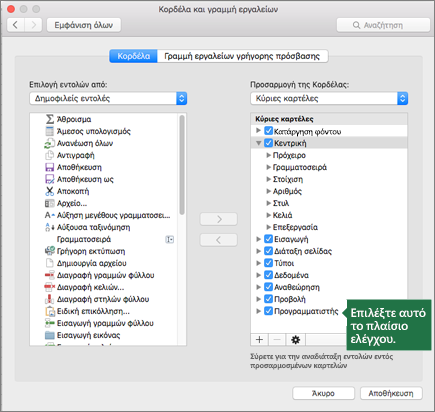The width and height of the screenshot is (435, 412).
Task: Switch to the Κορδέλα tab
Action: pos(133,56)
